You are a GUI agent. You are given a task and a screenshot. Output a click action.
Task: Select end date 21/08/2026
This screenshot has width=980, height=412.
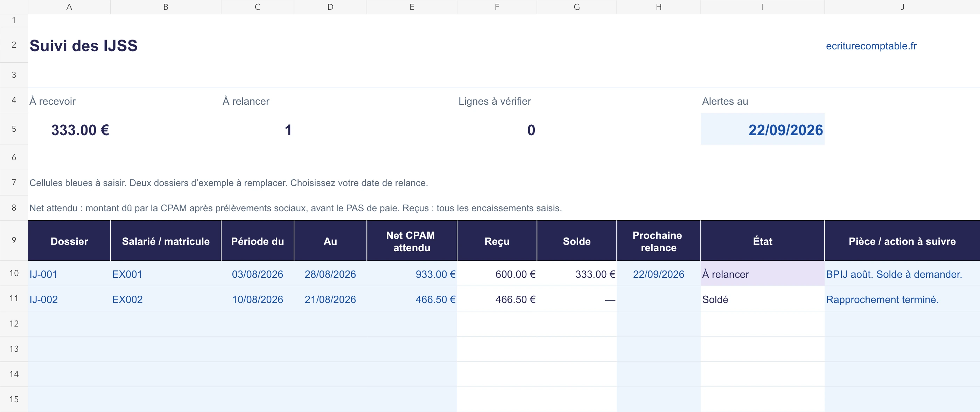330,299
